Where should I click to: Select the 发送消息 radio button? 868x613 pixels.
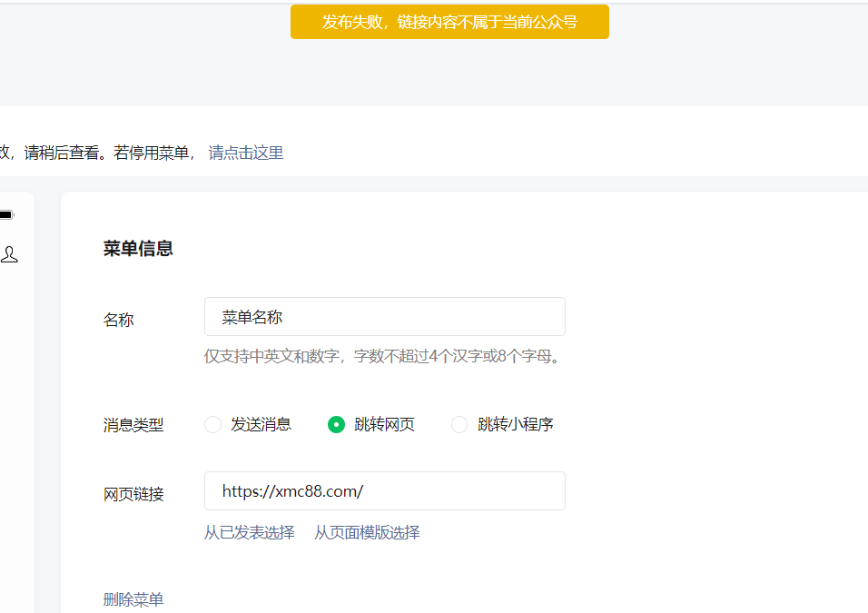(213, 424)
